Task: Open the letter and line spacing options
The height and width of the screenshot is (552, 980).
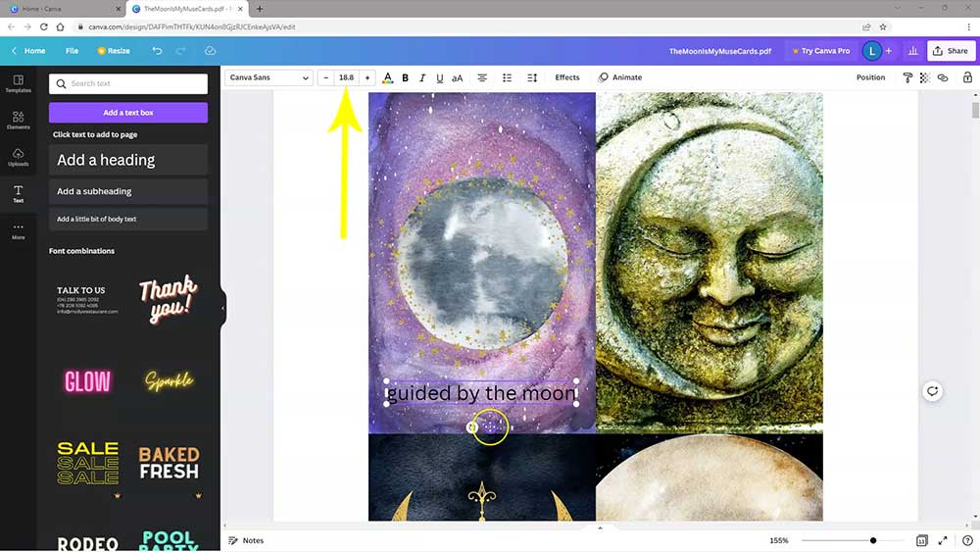Action: point(532,77)
